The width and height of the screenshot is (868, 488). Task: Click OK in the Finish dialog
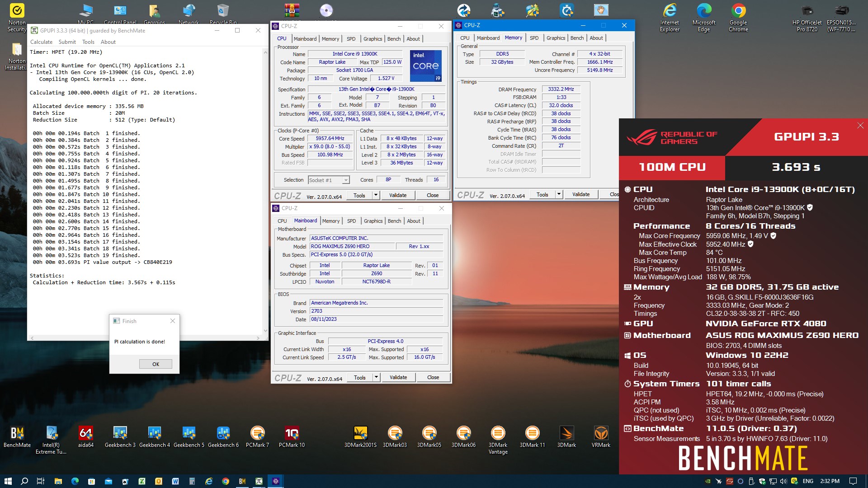click(156, 364)
